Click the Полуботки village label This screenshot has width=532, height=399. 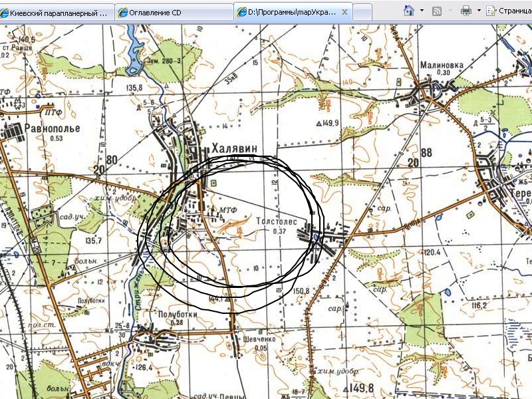coord(177,314)
